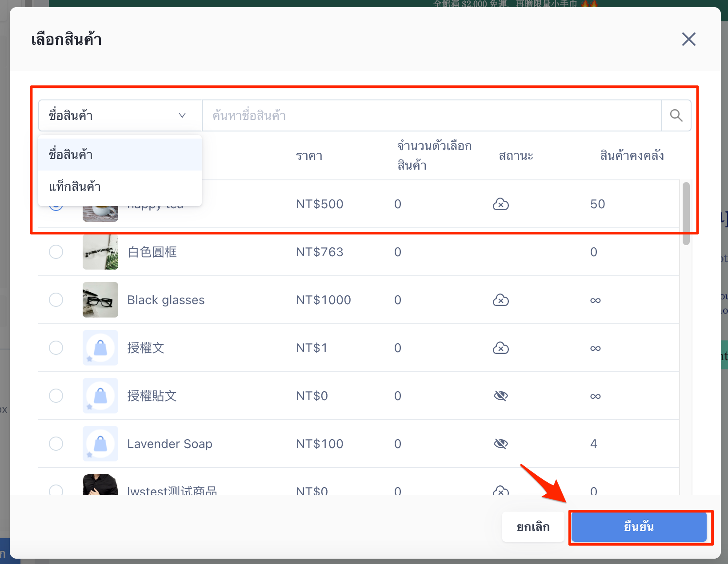Click the 白色圓框 product thumbnail
728x564 pixels.
[100, 252]
